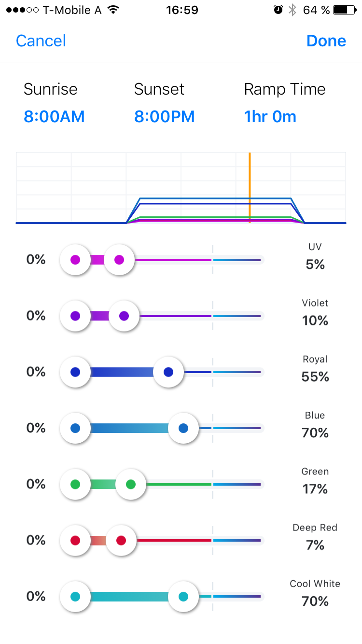Image resolution: width=362 pixels, height=644 pixels.
Task: Click the UV slider right handle
Action: point(119,260)
